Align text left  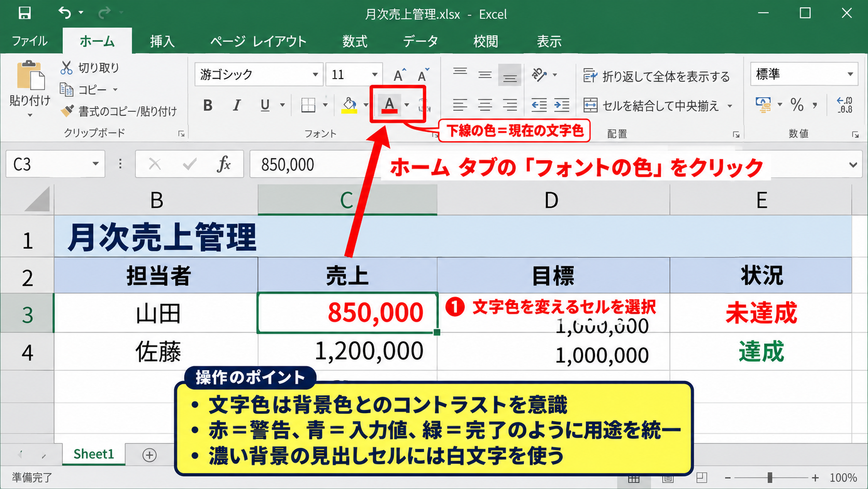[x=460, y=105]
